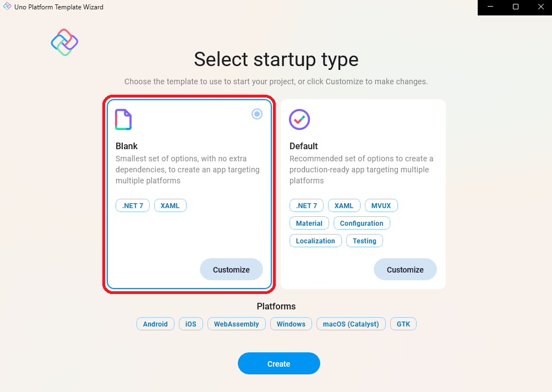Click Customize on the Blank template
Viewport: 552px width, 392px height.
(x=231, y=269)
